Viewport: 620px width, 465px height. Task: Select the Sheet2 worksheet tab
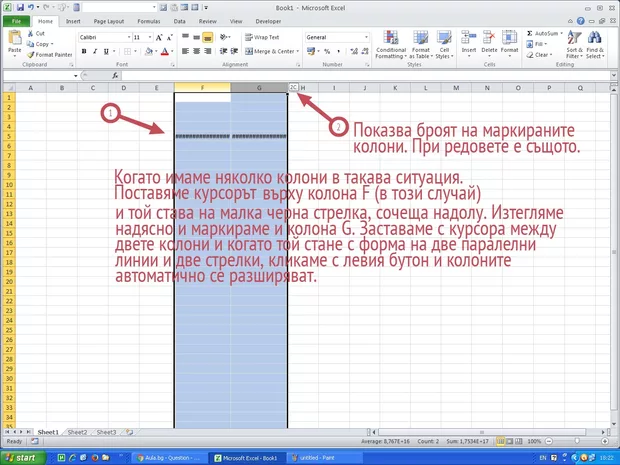(x=77, y=432)
